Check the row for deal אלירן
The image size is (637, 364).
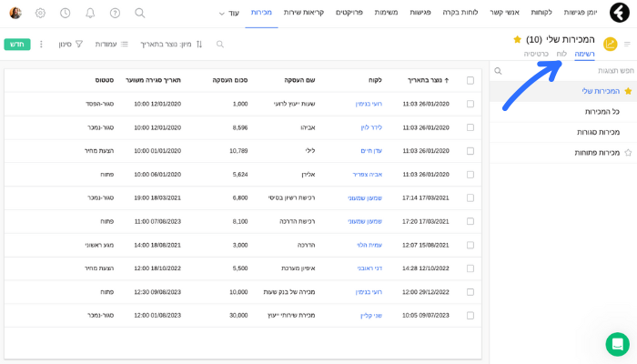[x=470, y=175]
